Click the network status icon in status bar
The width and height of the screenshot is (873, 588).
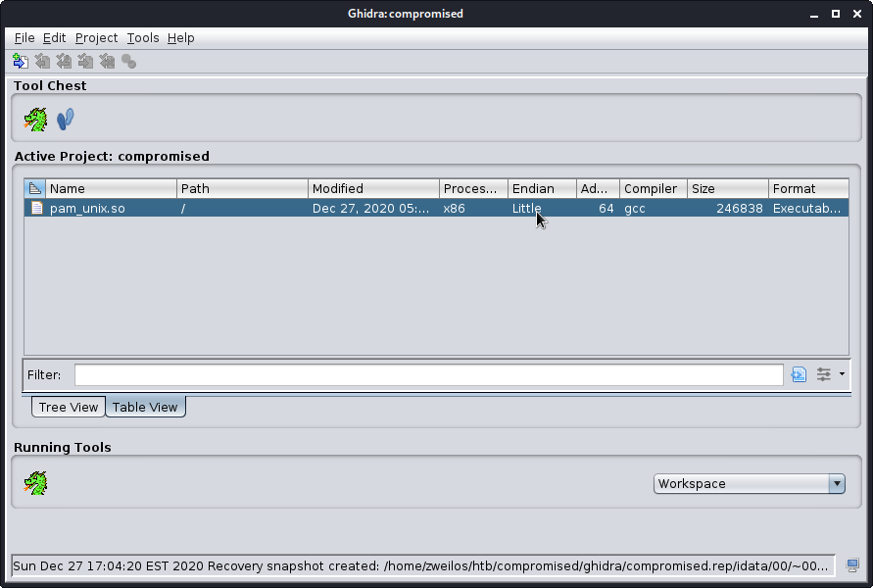tap(852, 565)
